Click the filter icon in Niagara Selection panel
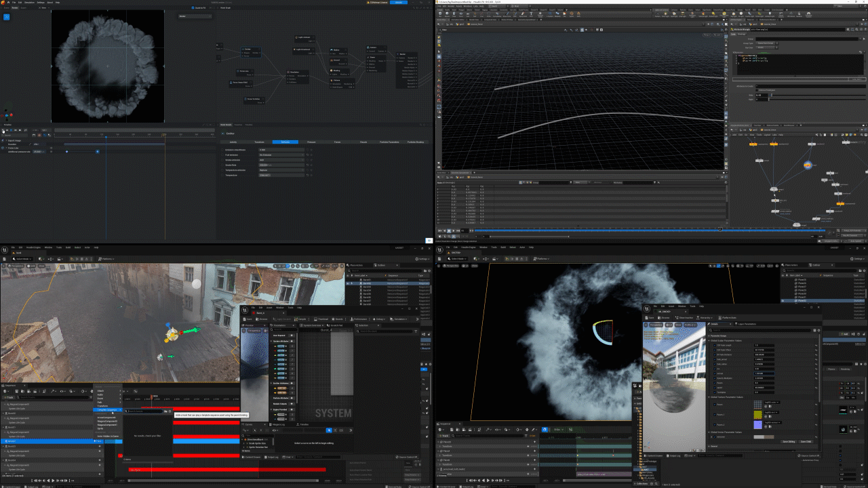The width and height of the screenshot is (868, 488). (x=414, y=331)
